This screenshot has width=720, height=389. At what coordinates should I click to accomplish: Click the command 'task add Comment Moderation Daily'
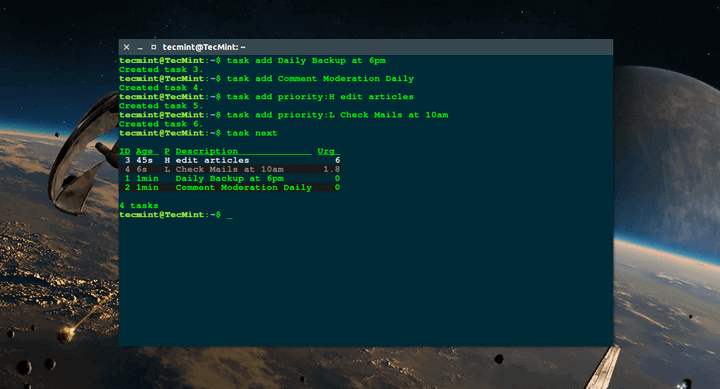320,79
